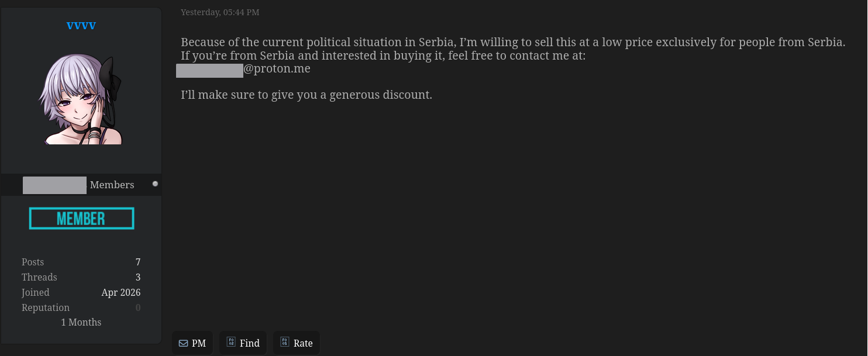
Task: Find all posts by this user
Action: [x=243, y=343]
